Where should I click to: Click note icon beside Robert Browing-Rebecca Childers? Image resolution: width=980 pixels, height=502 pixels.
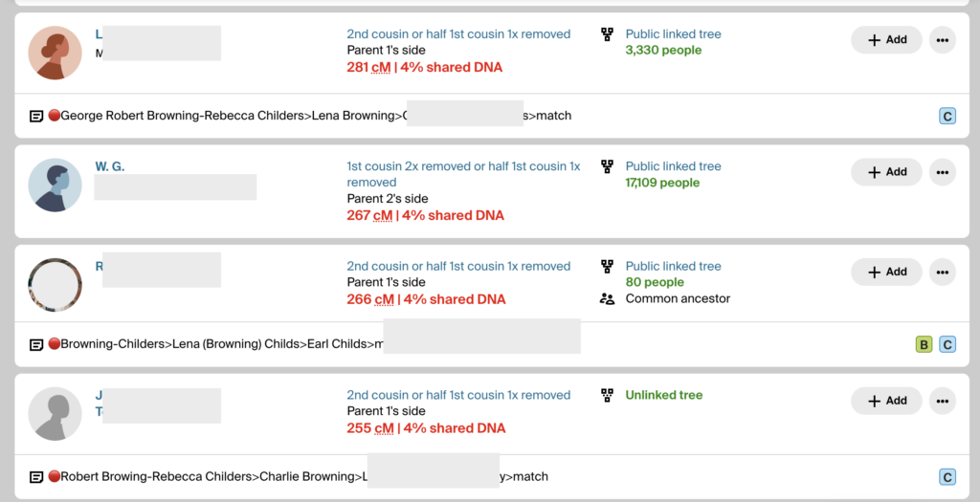[36, 477]
